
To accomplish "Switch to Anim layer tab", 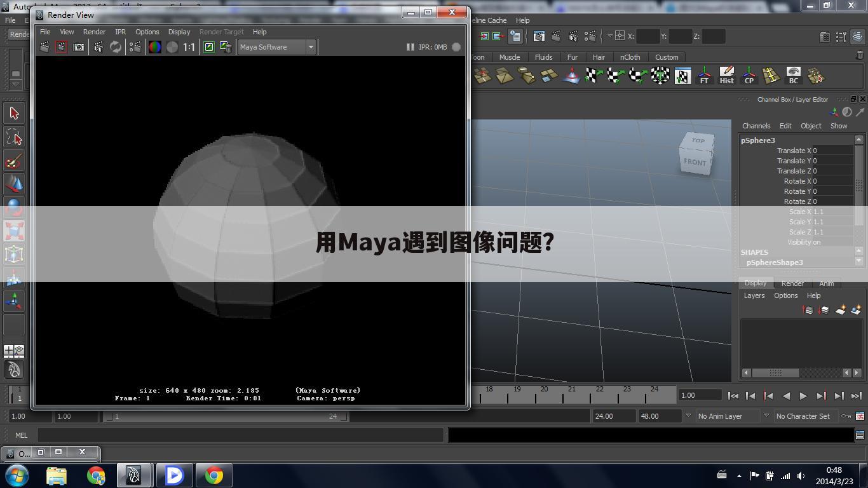I will [x=827, y=283].
